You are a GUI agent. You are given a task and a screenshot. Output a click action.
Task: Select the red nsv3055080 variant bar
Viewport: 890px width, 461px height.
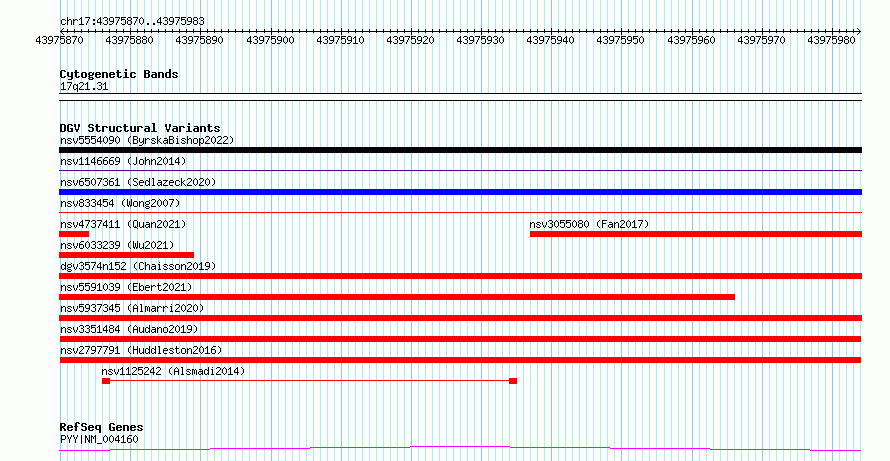pyautogui.click(x=696, y=234)
